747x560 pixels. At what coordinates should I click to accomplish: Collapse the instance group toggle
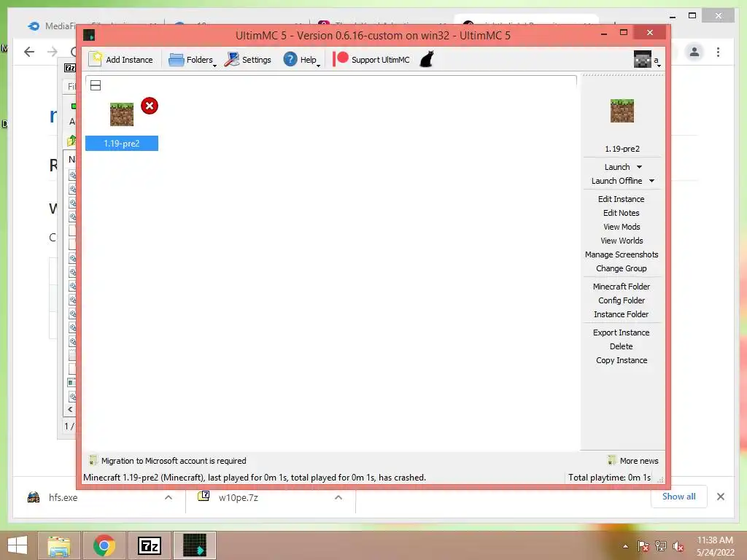[x=96, y=86]
